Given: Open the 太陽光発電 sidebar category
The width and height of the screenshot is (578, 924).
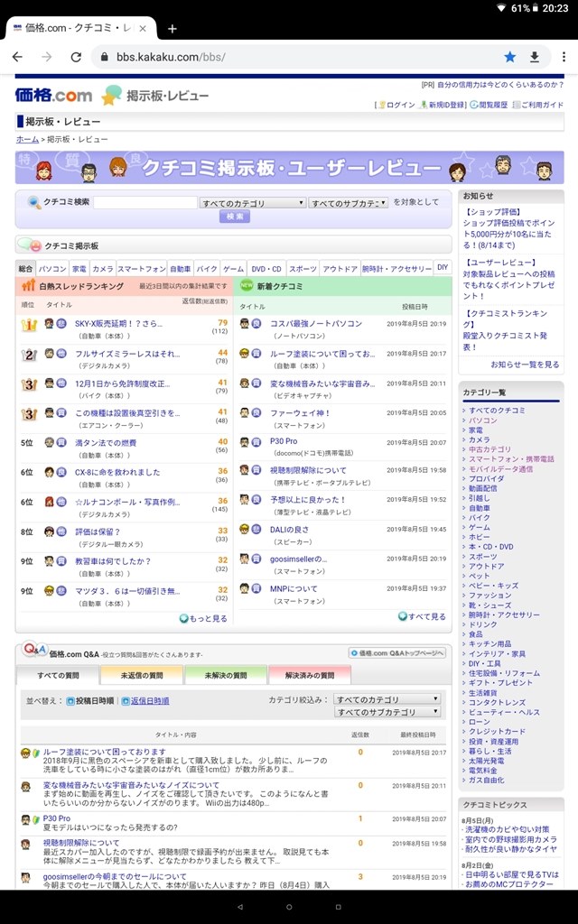Looking at the screenshot, I should (486, 761).
